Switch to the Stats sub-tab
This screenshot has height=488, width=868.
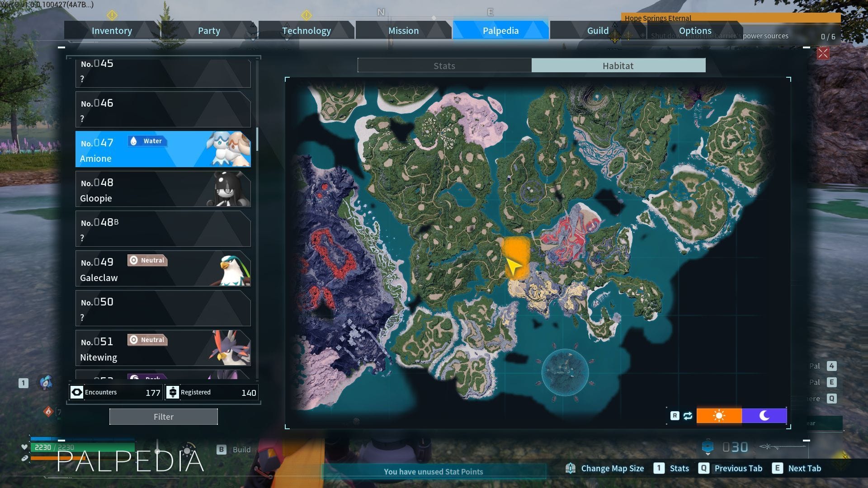tap(444, 66)
